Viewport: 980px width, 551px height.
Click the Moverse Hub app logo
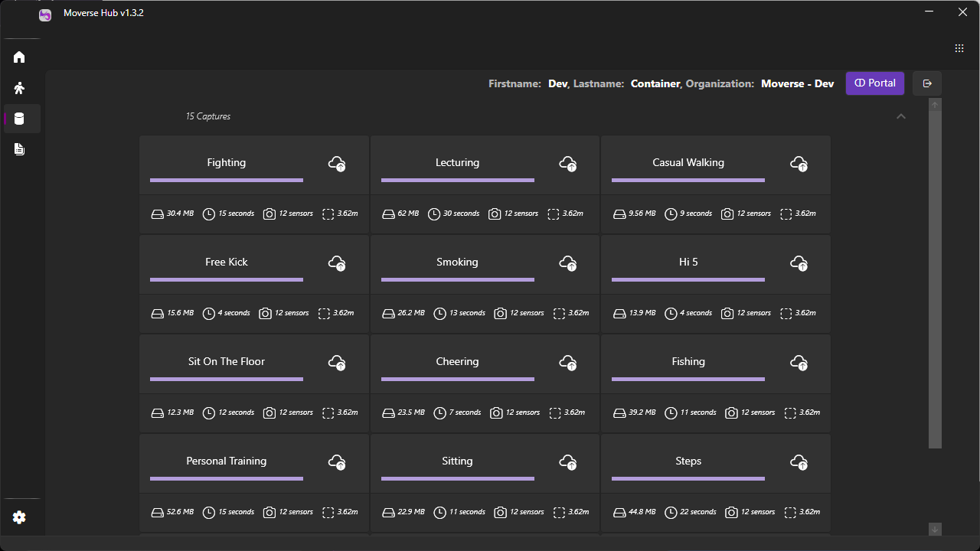point(45,14)
